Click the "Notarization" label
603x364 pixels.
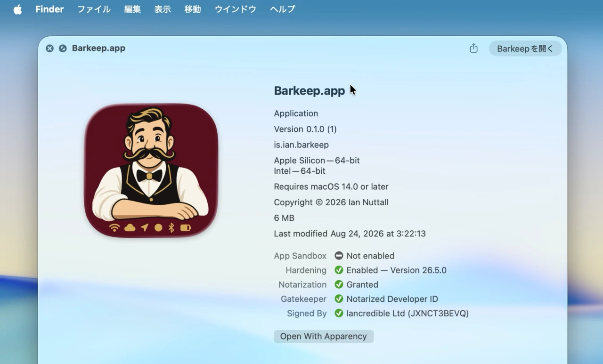[302, 284]
